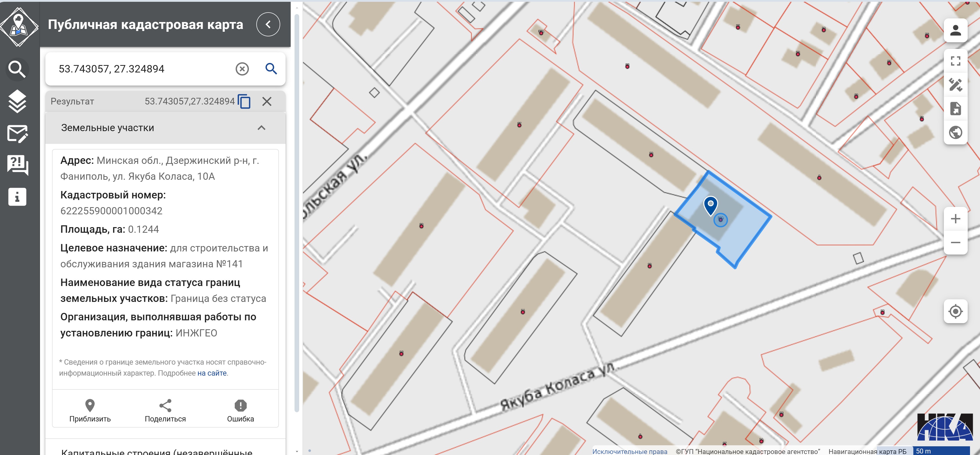980x455 pixels.
Task: Close the Результат panel
Action: tap(267, 101)
